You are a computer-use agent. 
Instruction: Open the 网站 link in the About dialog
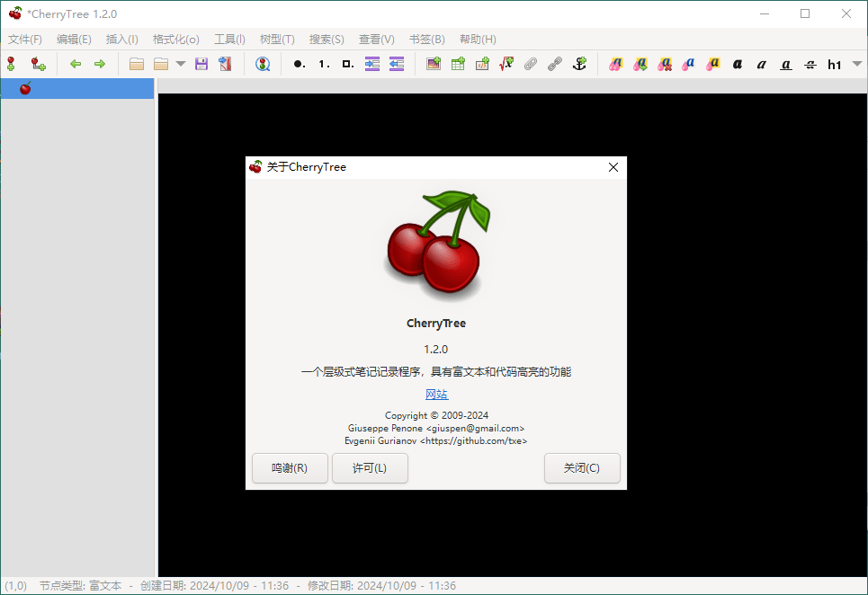436,394
